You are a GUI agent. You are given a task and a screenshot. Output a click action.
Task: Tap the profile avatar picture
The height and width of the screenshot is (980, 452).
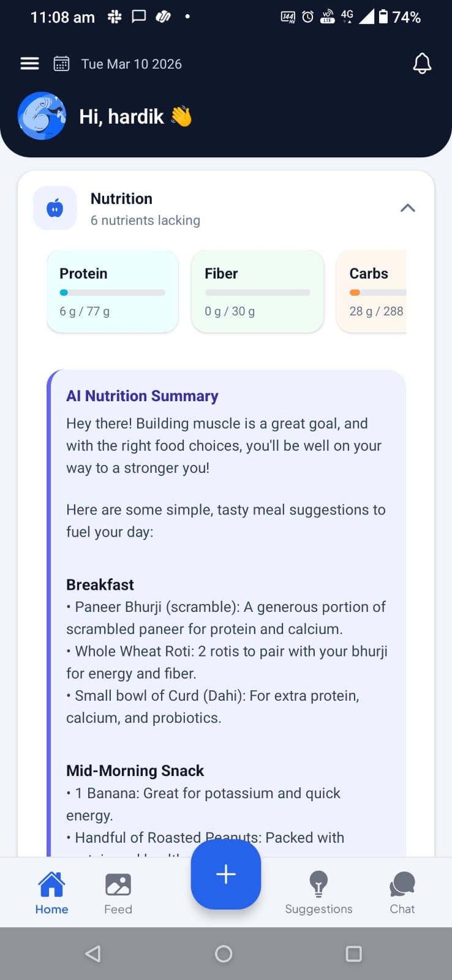point(42,116)
